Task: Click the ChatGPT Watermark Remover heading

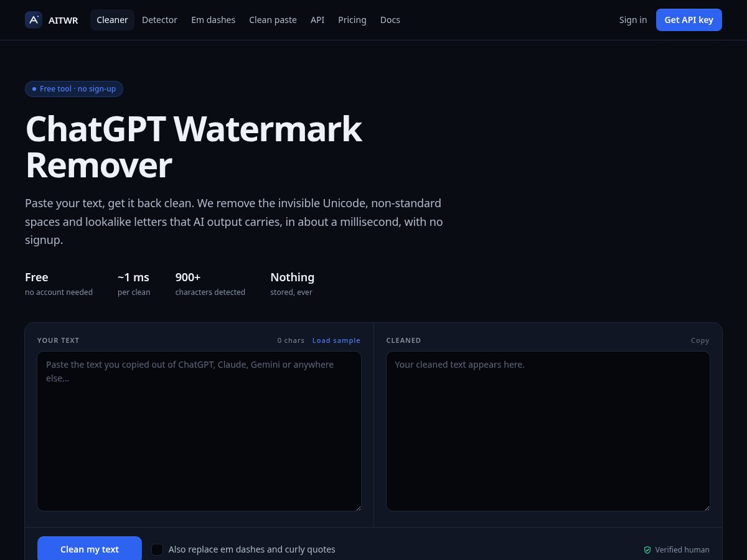Action: click(x=194, y=147)
